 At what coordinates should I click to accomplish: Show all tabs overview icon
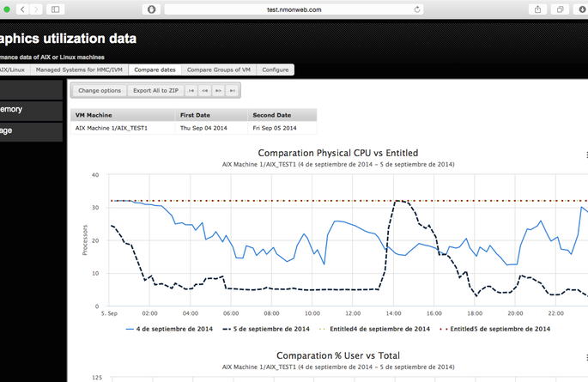pos(560,9)
